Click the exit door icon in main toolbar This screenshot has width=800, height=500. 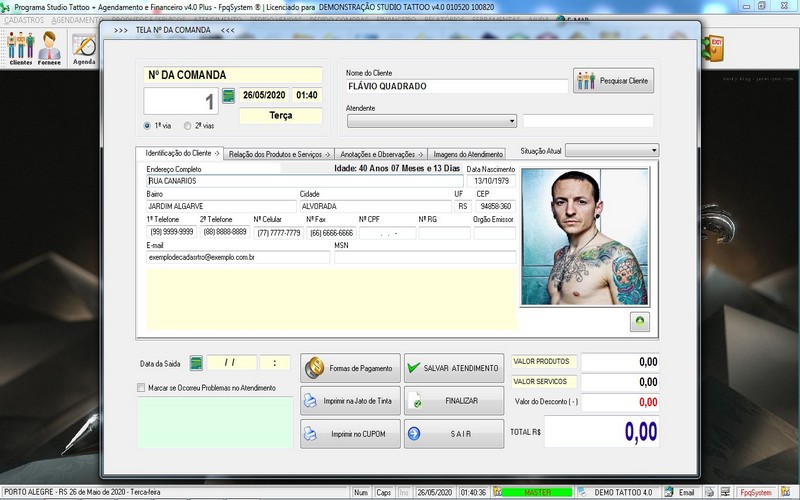tap(712, 48)
